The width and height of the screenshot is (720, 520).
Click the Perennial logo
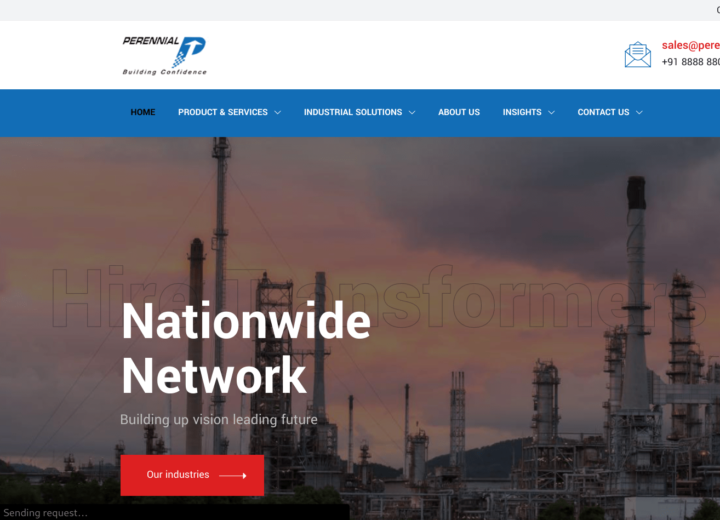coord(164,56)
